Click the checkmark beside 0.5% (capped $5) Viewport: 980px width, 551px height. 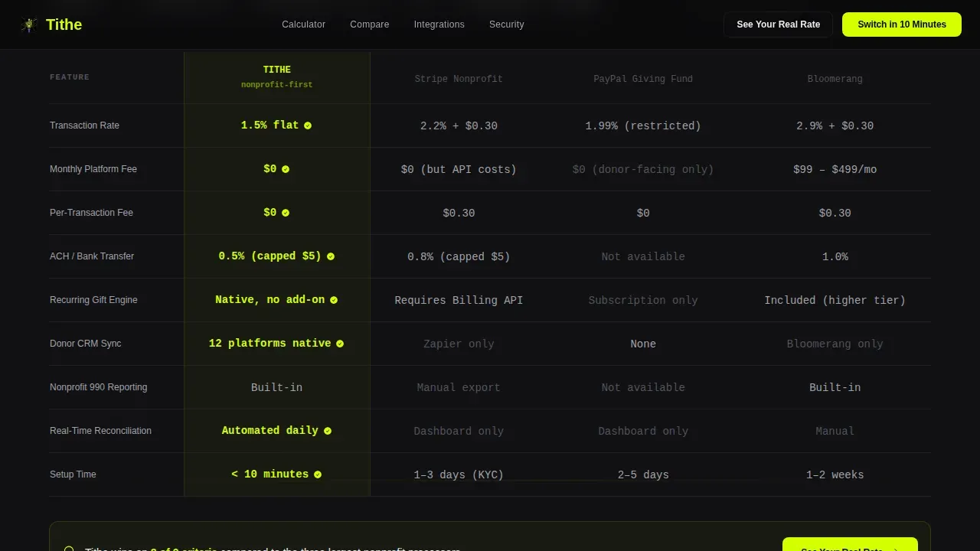(331, 256)
